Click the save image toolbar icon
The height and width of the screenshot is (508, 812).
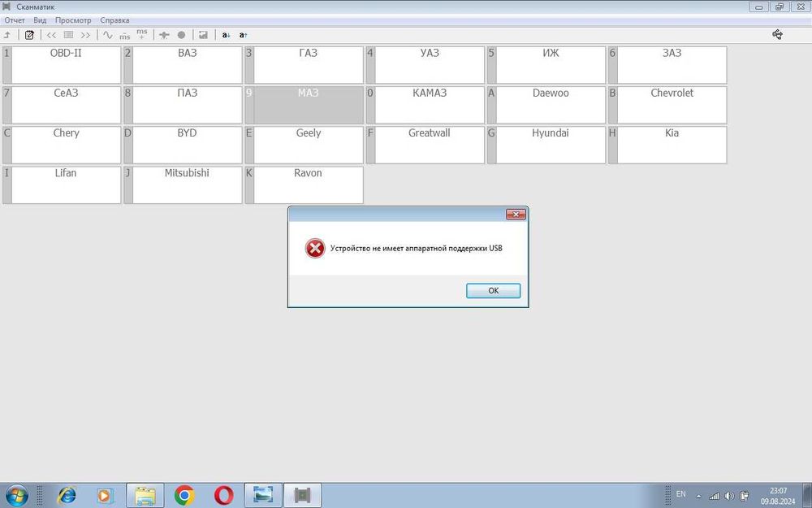click(x=204, y=35)
